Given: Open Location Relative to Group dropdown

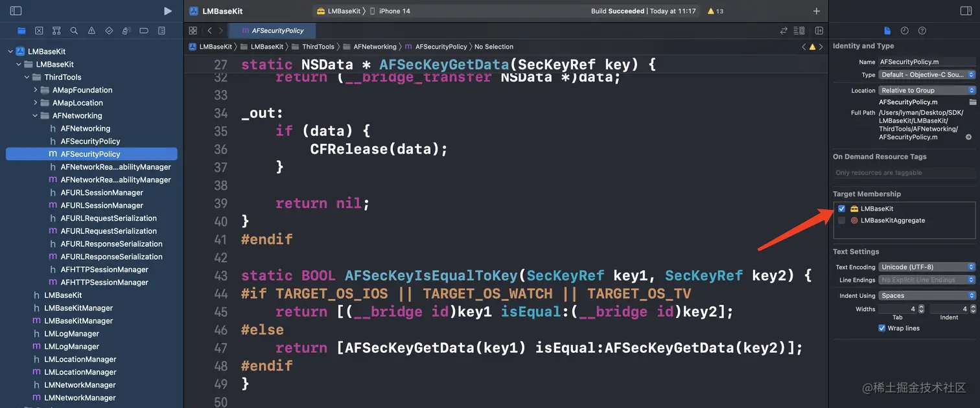Looking at the screenshot, I should [x=927, y=90].
